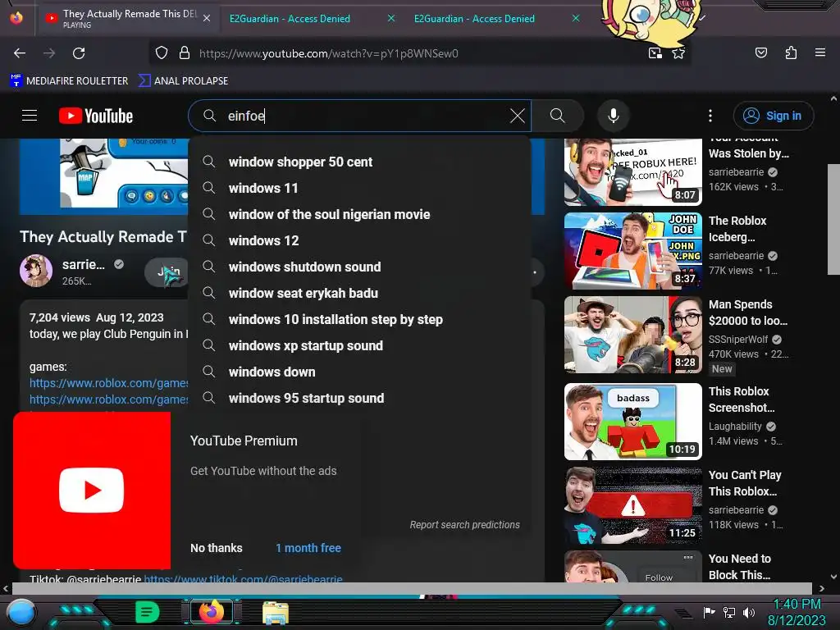Choose suggestion window seat erykah badu
Screen dimensions: 840x630
click(x=359, y=293)
